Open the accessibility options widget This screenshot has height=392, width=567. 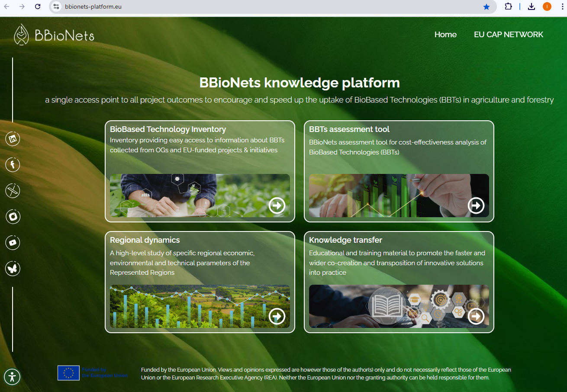coord(12,376)
